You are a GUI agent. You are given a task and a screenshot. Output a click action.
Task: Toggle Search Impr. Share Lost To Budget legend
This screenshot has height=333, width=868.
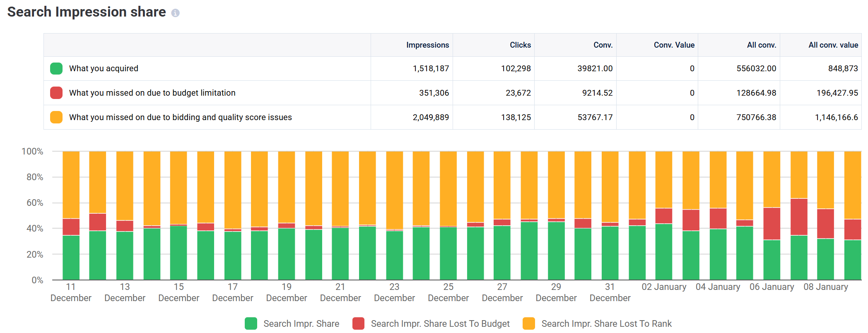point(432,323)
